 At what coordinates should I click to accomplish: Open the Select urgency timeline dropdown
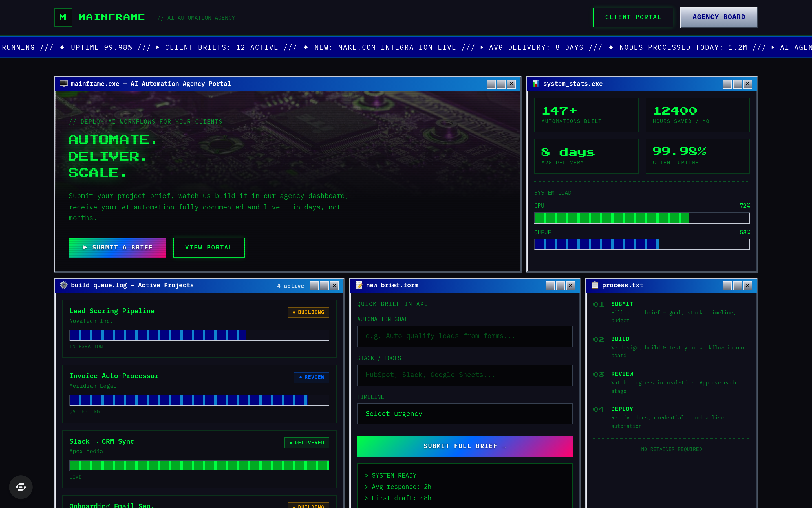click(465, 414)
